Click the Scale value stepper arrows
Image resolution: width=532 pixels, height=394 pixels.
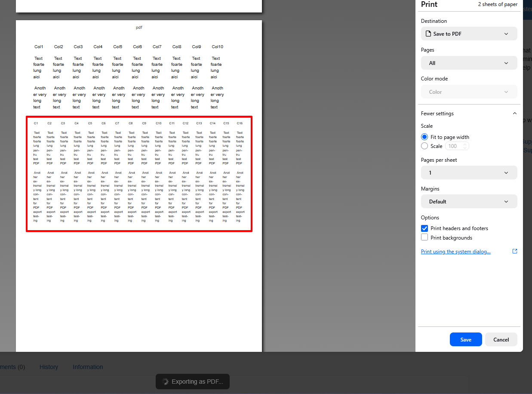click(465, 146)
